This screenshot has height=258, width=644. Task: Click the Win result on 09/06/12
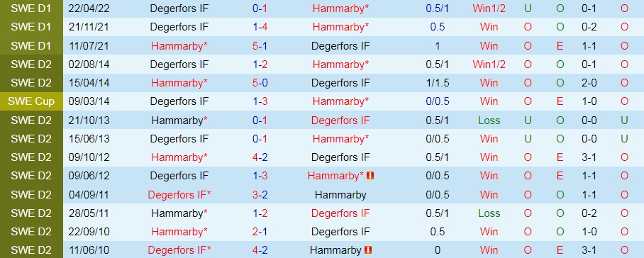point(489,176)
